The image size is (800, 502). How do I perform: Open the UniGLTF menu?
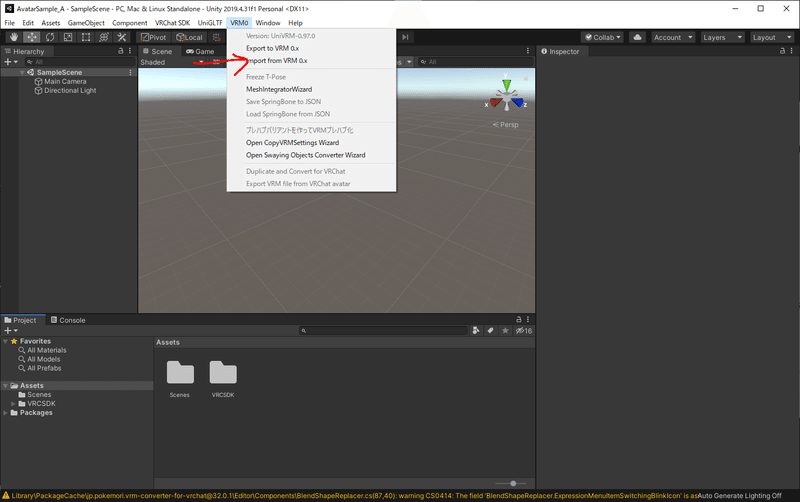point(210,23)
